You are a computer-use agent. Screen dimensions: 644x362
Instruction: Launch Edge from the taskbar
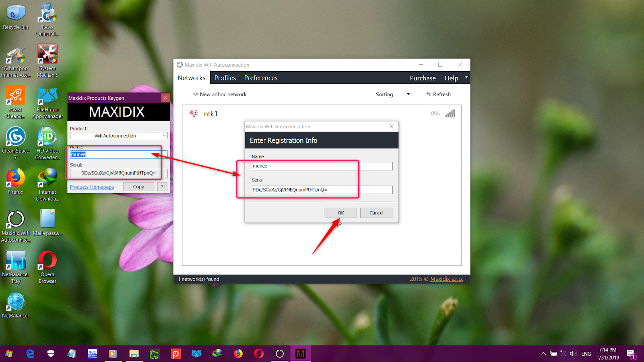point(30,354)
